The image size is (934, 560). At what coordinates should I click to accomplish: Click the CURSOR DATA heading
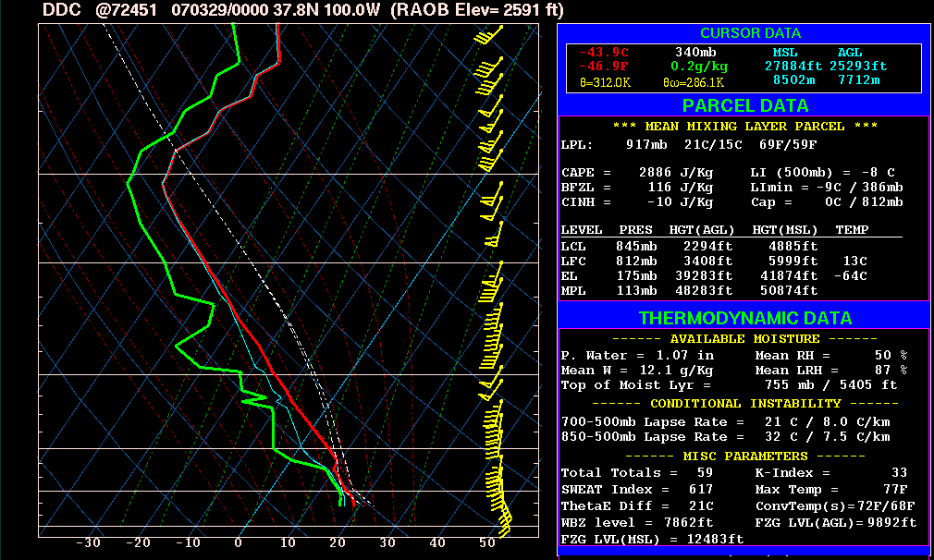click(750, 33)
